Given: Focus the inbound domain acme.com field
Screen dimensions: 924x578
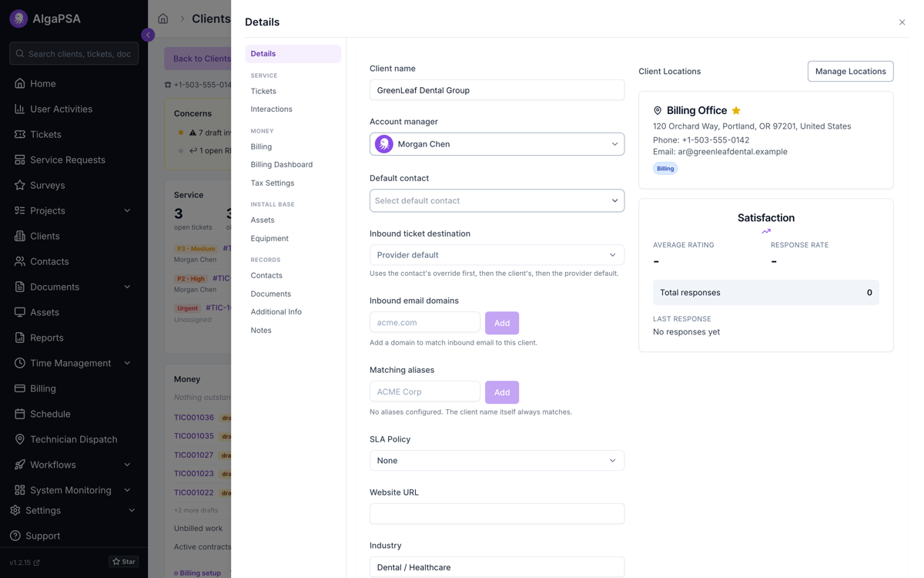Looking at the screenshot, I should [x=425, y=322].
